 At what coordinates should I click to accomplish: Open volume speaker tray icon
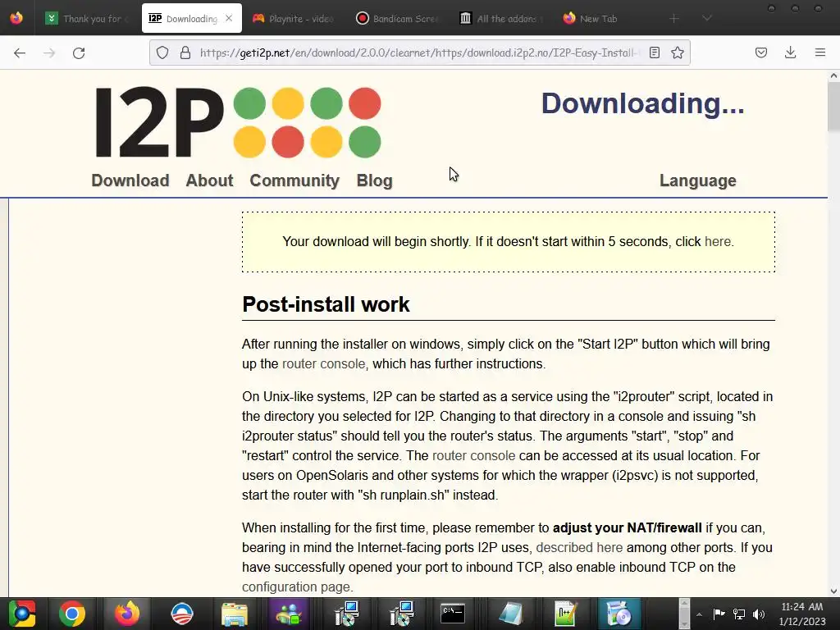(x=759, y=614)
